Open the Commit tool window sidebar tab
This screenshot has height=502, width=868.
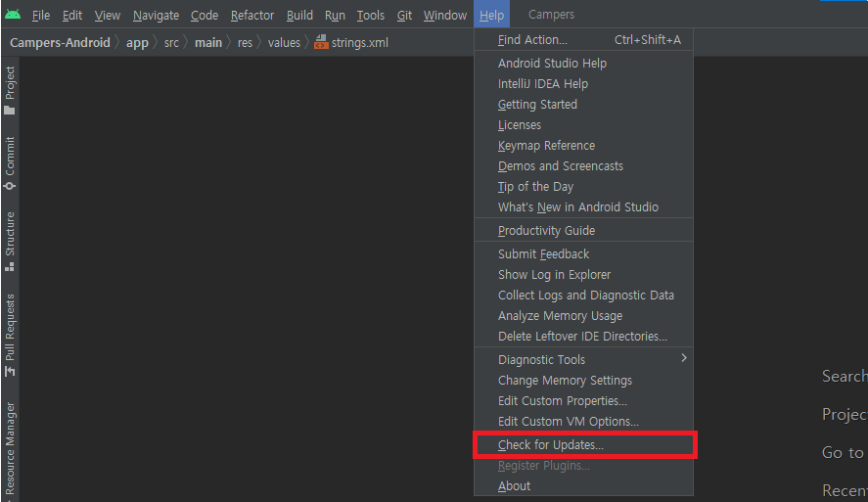point(10,163)
